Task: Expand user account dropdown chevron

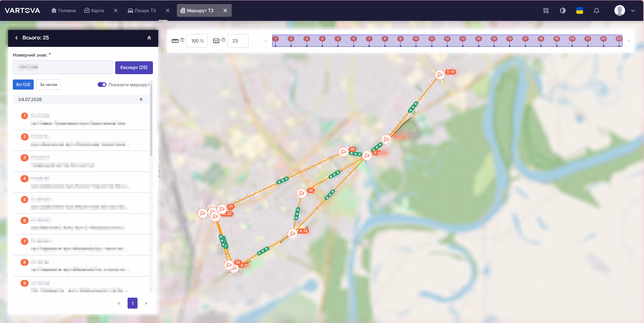Action: [x=633, y=10]
